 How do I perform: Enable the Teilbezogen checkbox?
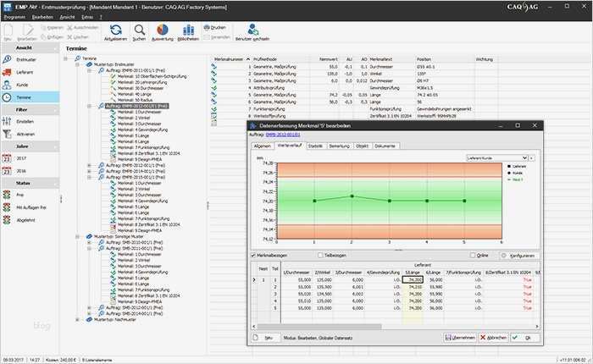320,256
